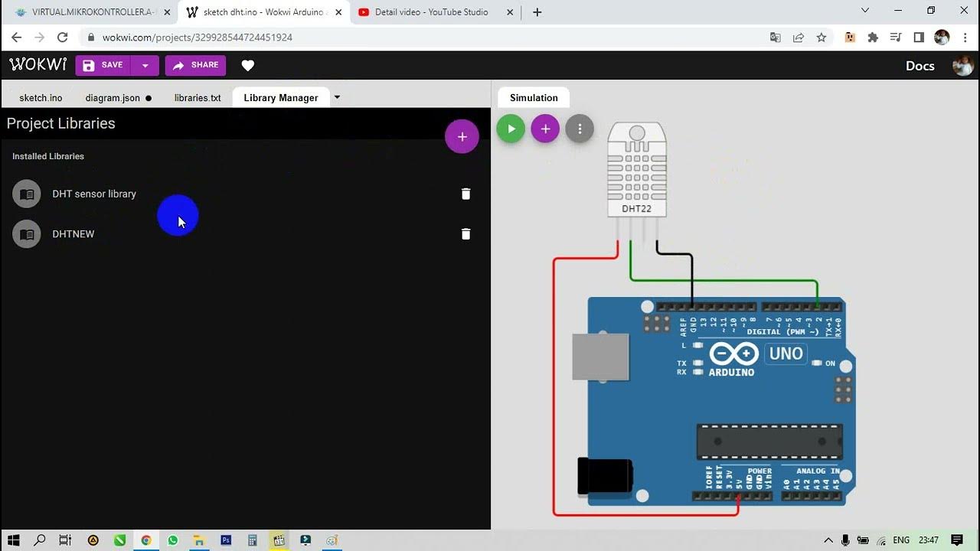Viewport: 980px width, 551px height.
Task: Open Photoshop from the taskbar
Action: click(x=226, y=540)
